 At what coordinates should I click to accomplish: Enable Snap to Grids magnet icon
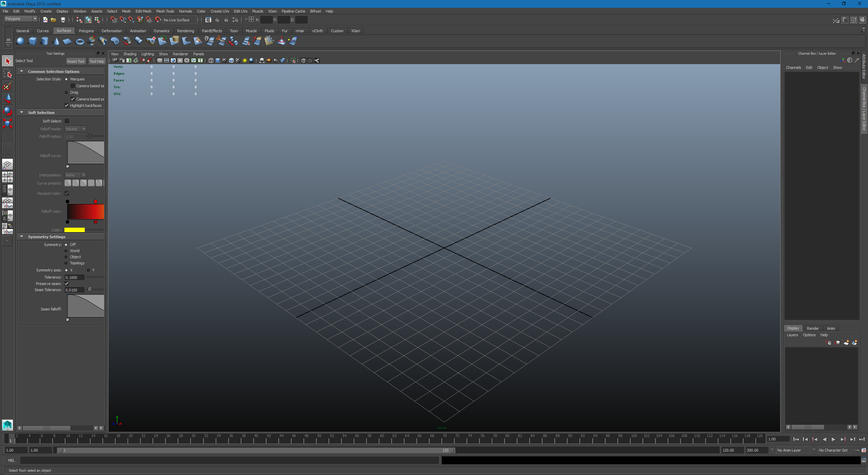[114, 20]
